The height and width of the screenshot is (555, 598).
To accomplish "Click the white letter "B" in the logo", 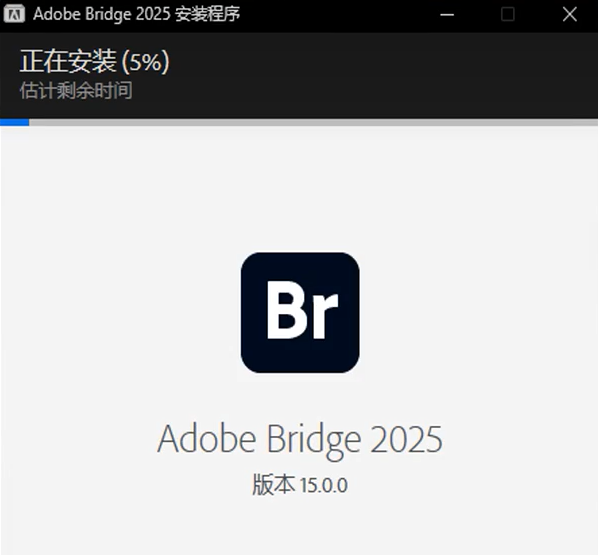I will pyautogui.click(x=286, y=310).
